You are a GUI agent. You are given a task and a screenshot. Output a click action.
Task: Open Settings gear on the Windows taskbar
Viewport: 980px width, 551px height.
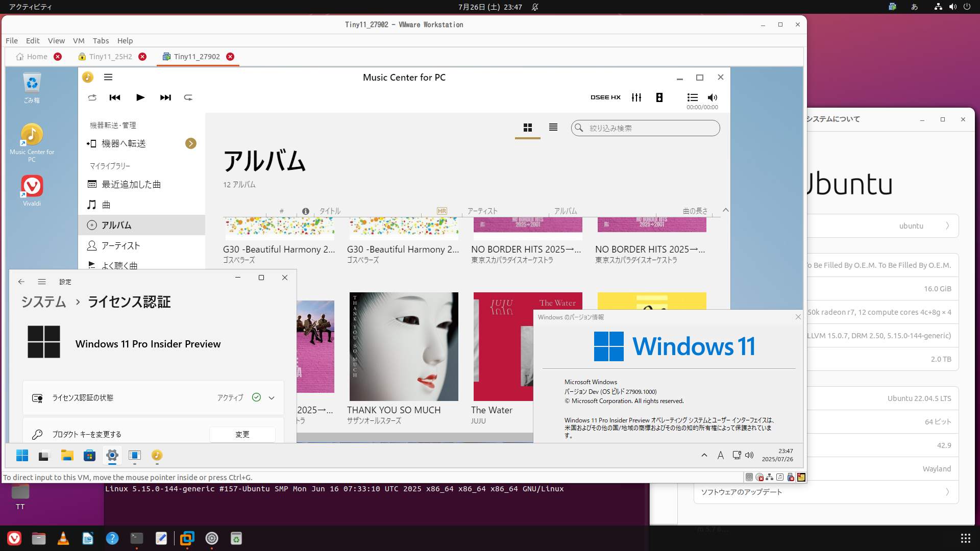click(x=112, y=455)
